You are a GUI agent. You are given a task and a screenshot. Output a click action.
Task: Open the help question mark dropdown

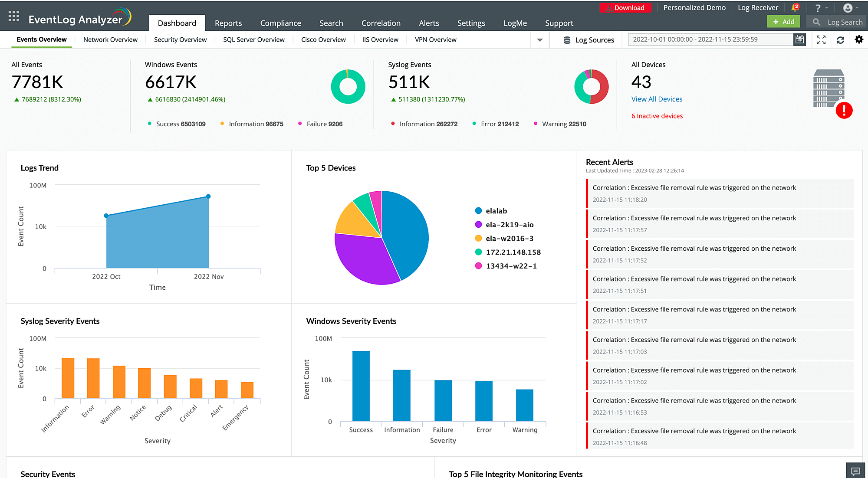tap(819, 8)
